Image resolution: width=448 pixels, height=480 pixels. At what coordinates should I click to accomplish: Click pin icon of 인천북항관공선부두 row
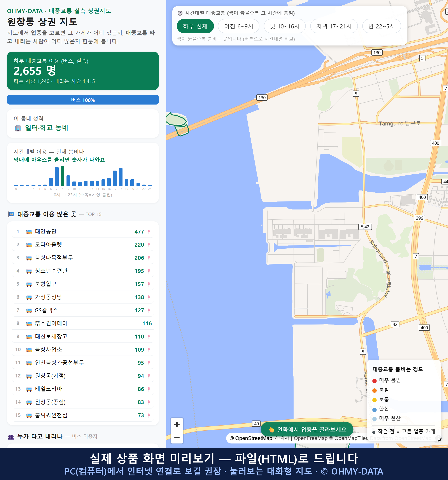149,363
